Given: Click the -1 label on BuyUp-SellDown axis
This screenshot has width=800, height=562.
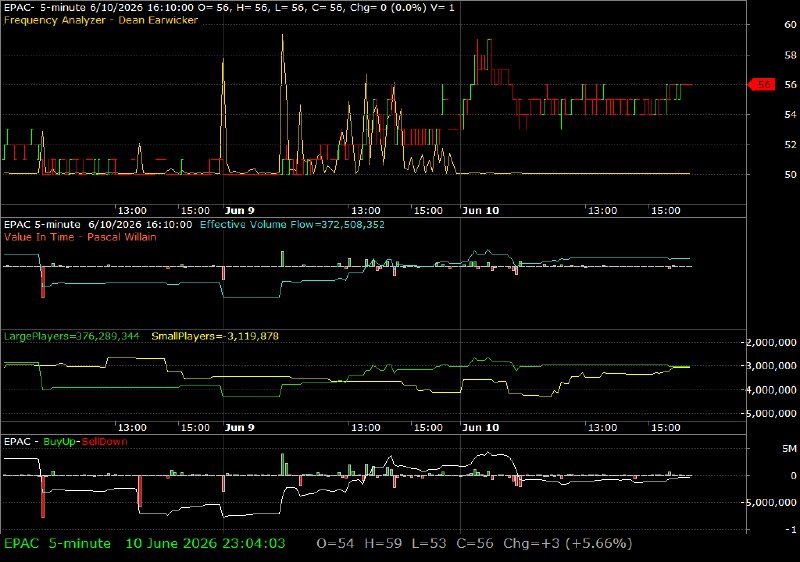Looking at the screenshot, I should 791,530.
